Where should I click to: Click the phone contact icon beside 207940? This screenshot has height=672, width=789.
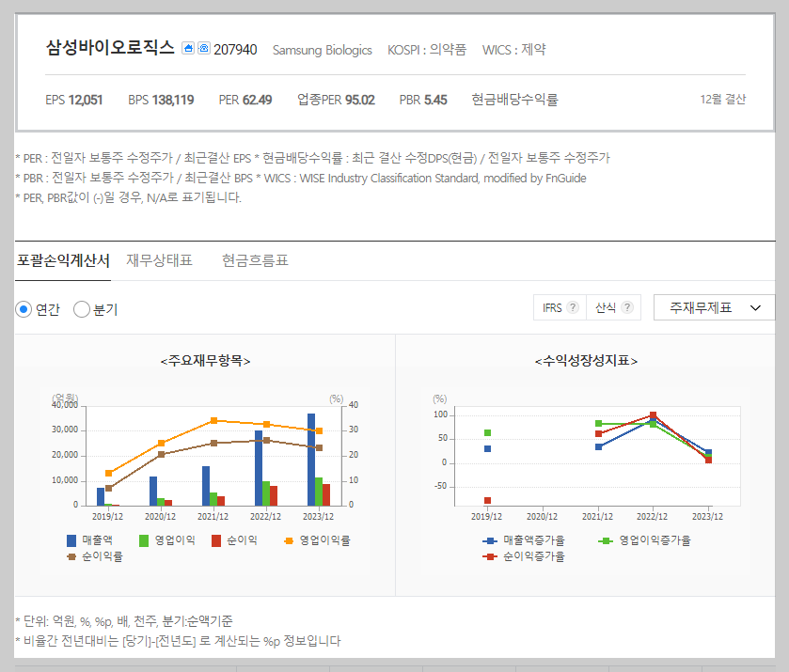204,48
